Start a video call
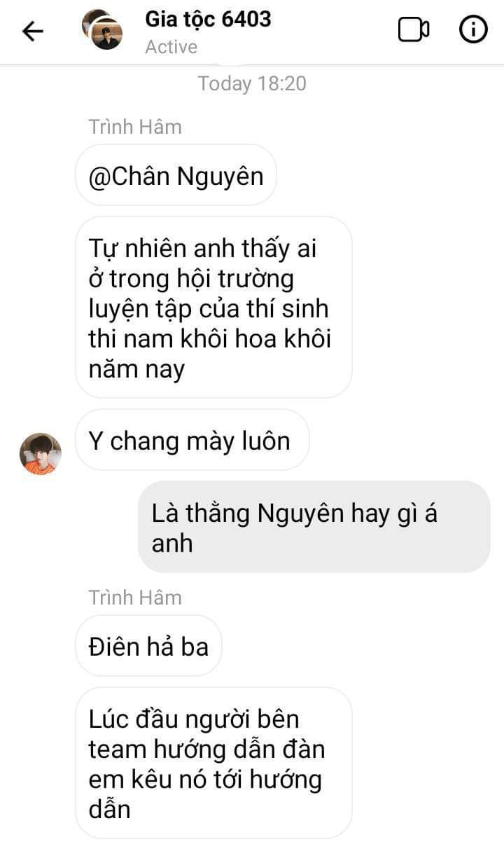504x842 pixels. click(x=414, y=30)
